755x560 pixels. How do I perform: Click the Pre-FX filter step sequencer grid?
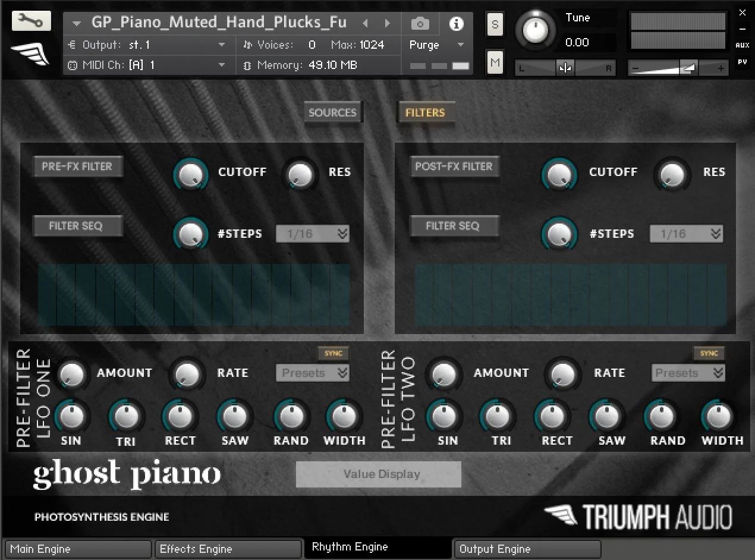pyautogui.click(x=194, y=295)
